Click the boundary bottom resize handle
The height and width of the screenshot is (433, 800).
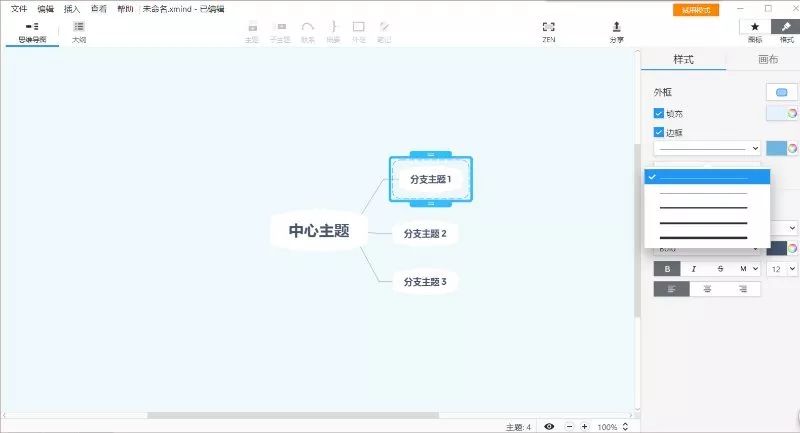tap(431, 203)
